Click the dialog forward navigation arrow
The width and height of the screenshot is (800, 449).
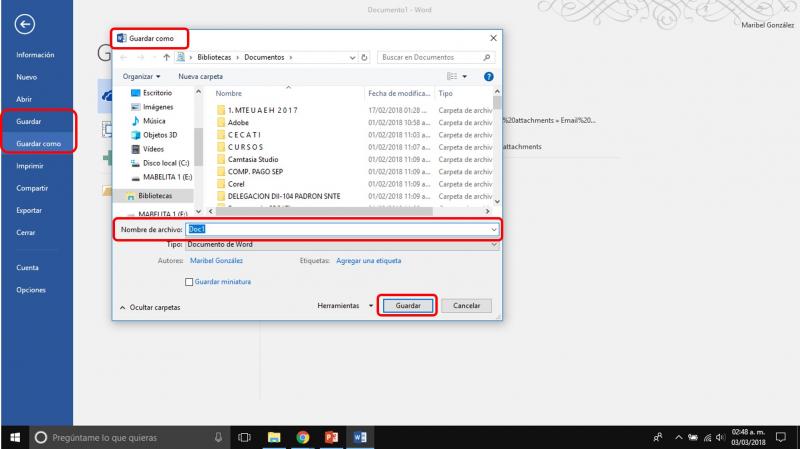[140, 57]
